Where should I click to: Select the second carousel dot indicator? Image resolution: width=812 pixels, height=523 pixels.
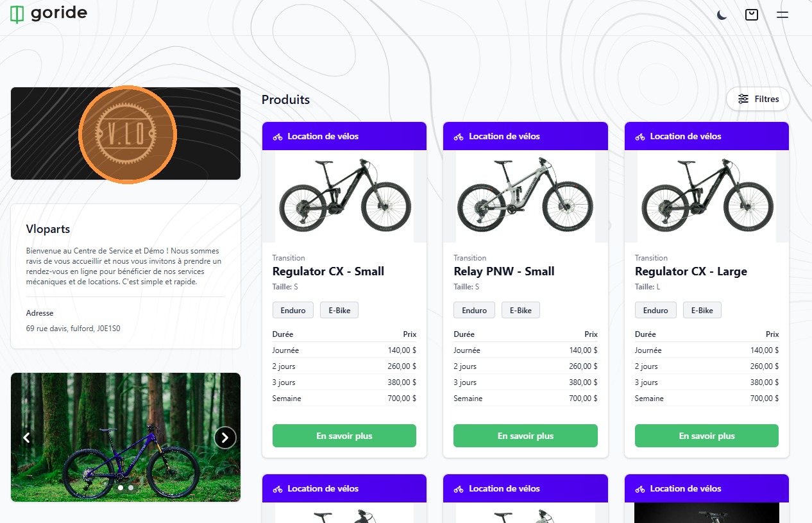[x=131, y=488]
